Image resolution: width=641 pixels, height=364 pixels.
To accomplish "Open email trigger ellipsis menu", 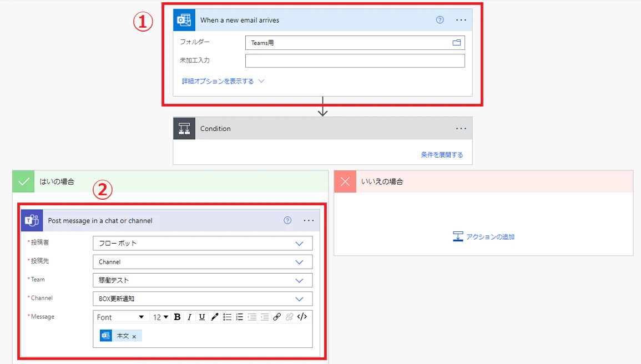I will point(461,20).
